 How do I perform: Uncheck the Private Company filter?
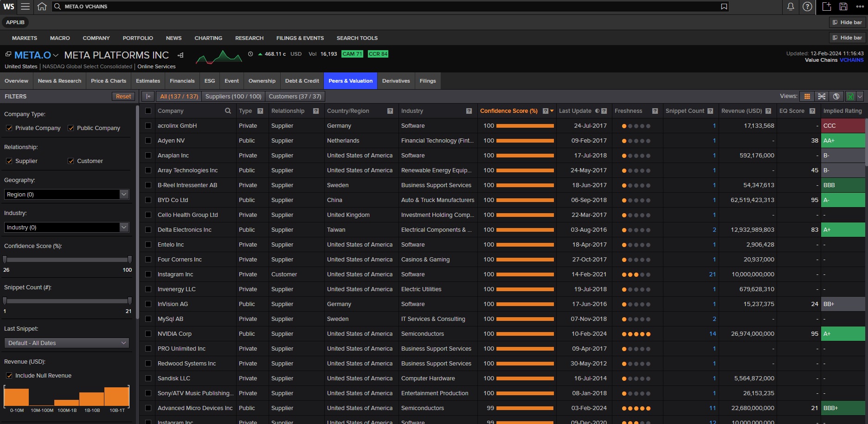[x=10, y=128]
